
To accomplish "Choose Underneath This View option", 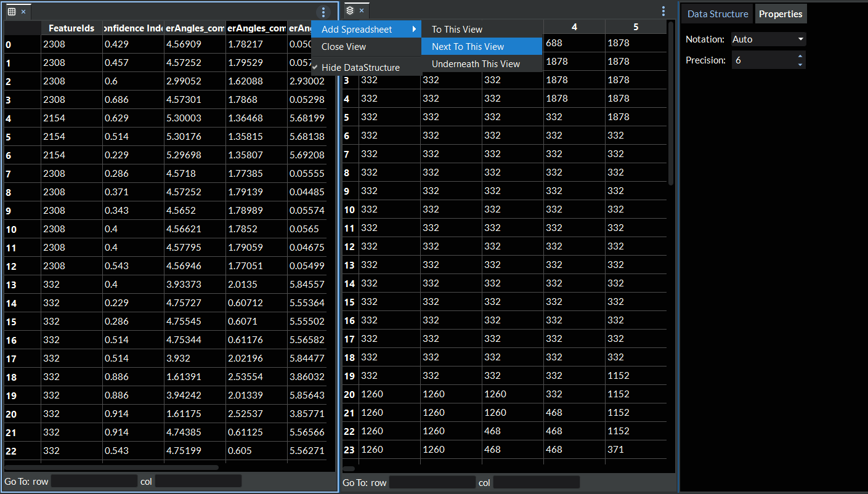I will coord(476,64).
